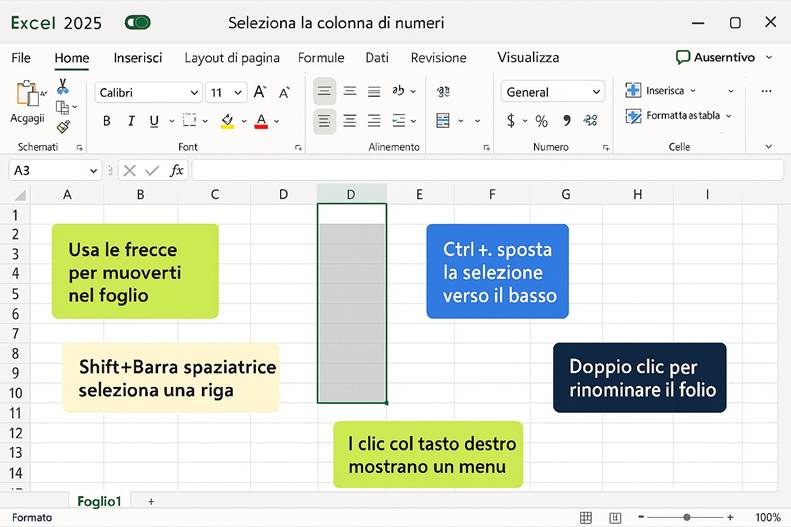The image size is (791, 527).
Task: Click the Paste (Acgagii) clipboard icon
Action: tap(29, 94)
